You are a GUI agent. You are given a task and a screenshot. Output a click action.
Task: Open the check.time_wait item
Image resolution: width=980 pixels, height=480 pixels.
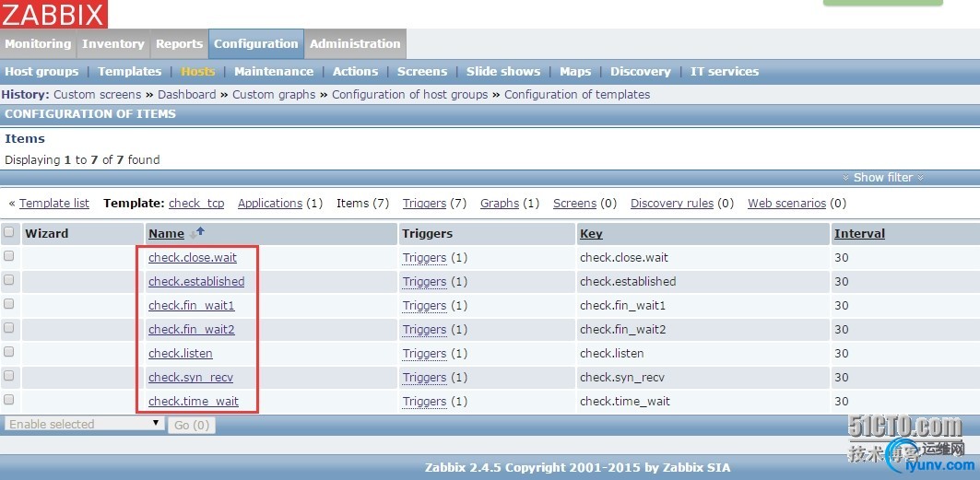(194, 401)
